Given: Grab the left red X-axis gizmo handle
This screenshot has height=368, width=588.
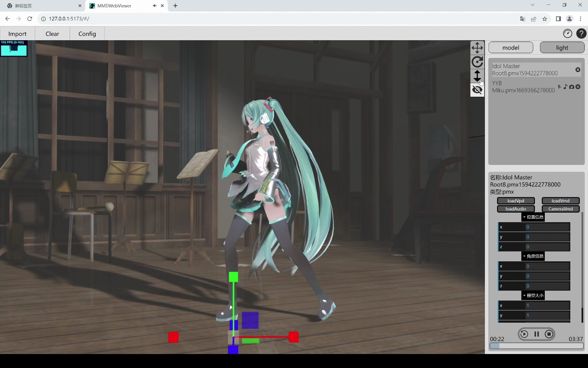Looking at the screenshot, I should [x=174, y=337].
